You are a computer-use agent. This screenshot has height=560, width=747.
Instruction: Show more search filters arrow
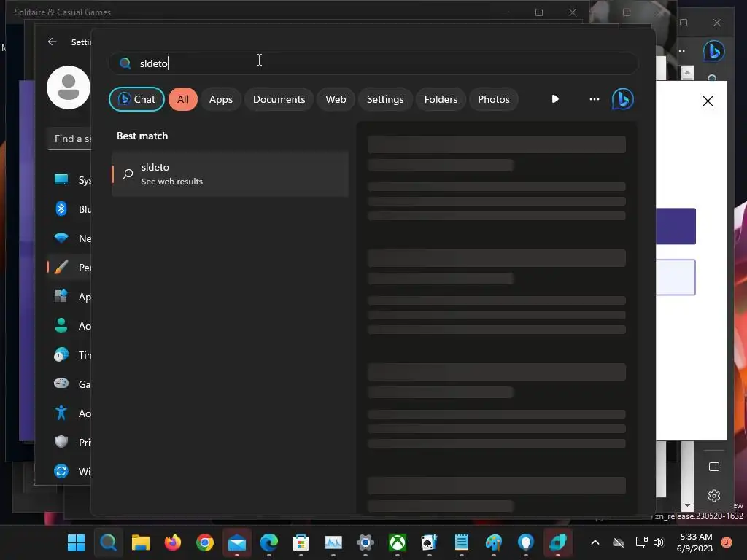pos(555,99)
